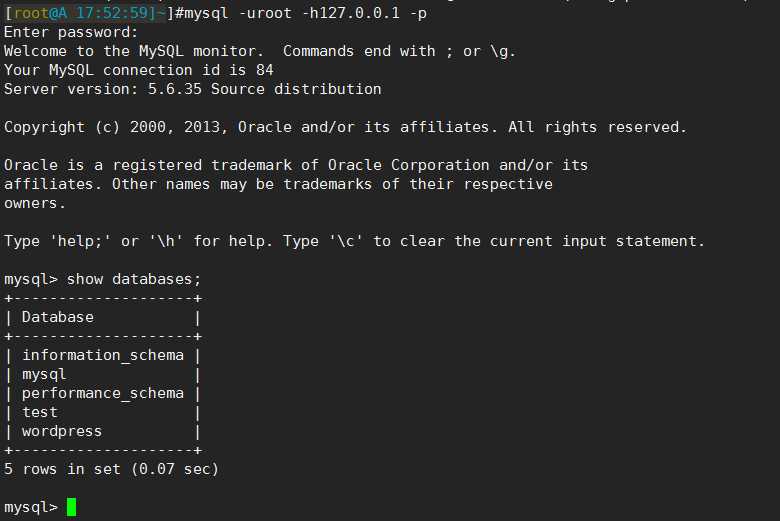Viewport: 780px width, 521px height.
Task: Click the last mysql> prompt
Action: point(31,507)
